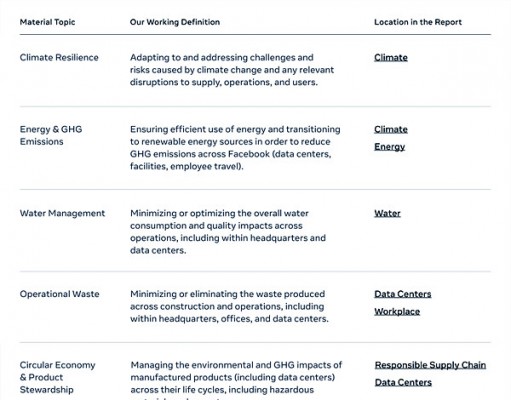This screenshot has width=511, height=400.
Task: Open the Climate link for Climate Resilience
Action: [x=391, y=57]
